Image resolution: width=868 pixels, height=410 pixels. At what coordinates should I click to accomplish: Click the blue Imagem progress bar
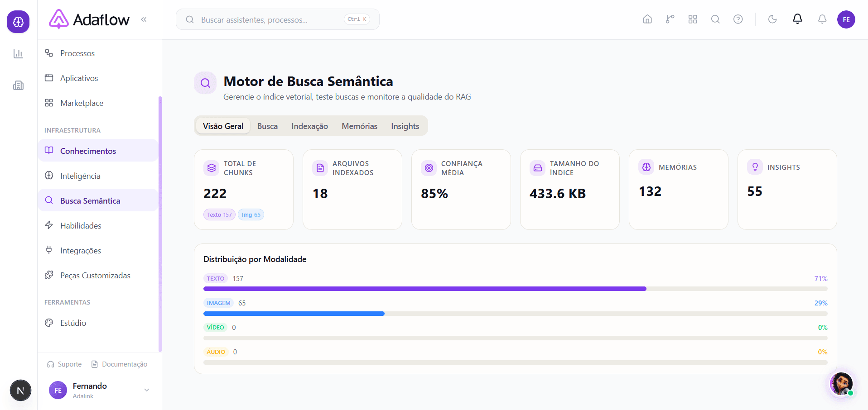click(294, 313)
